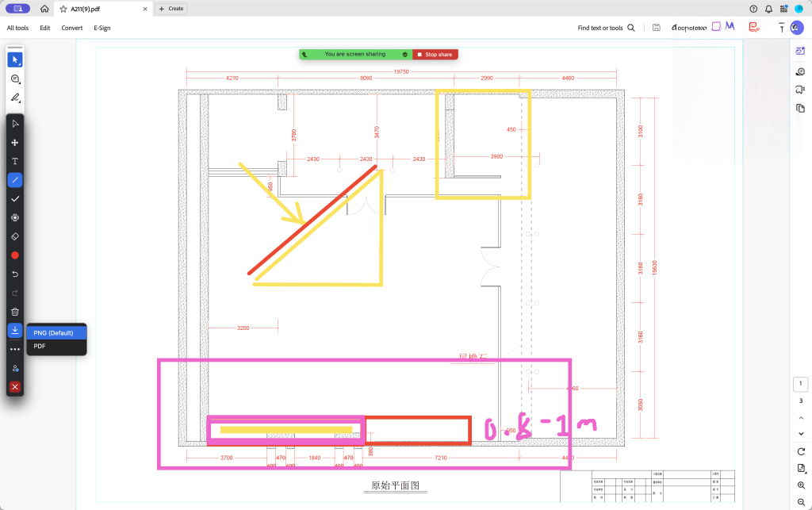
Task: Toggle the line drawing tool
Action: coord(15,180)
